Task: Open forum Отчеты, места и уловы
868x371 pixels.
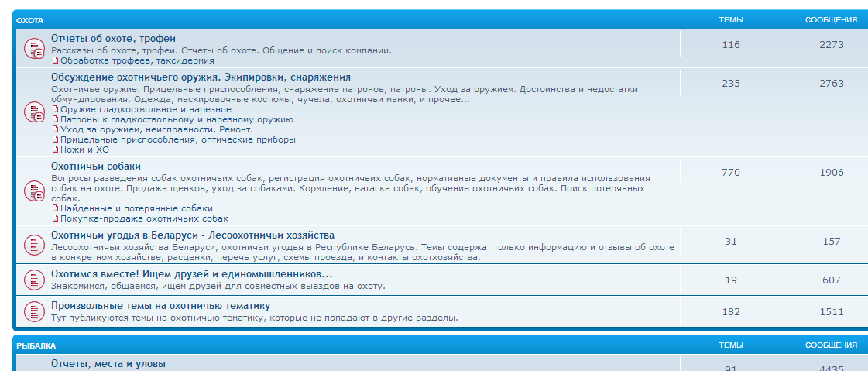Action: [x=108, y=363]
